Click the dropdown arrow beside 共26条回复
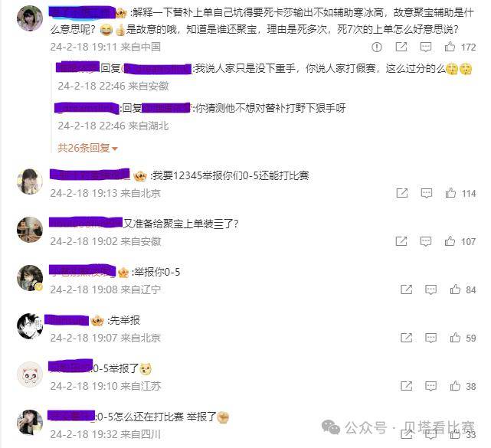Viewport: 491px width, 448px height. (115, 149)
